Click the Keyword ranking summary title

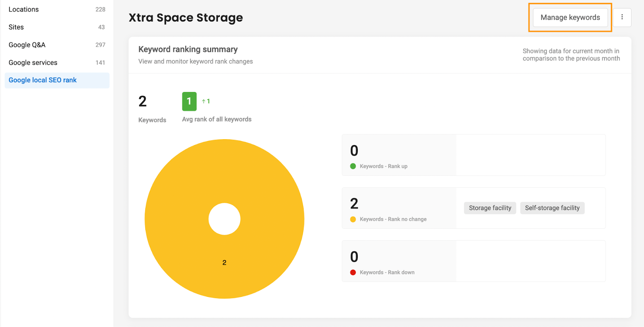[188, 49]
